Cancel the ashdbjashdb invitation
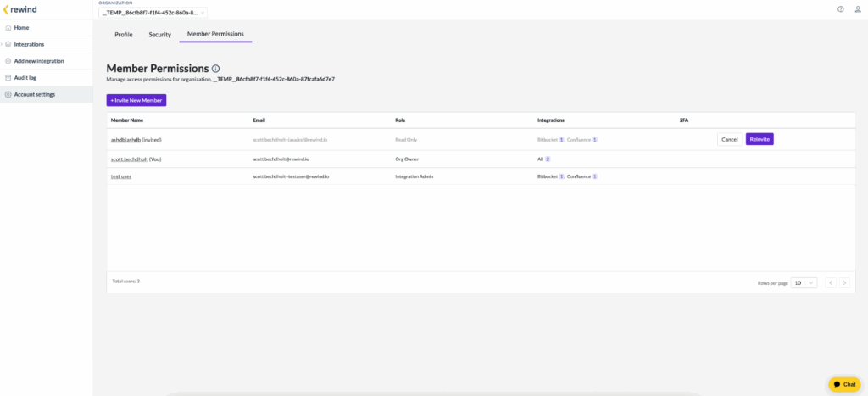This screenshot has width=868, height=396. point(730,140)
